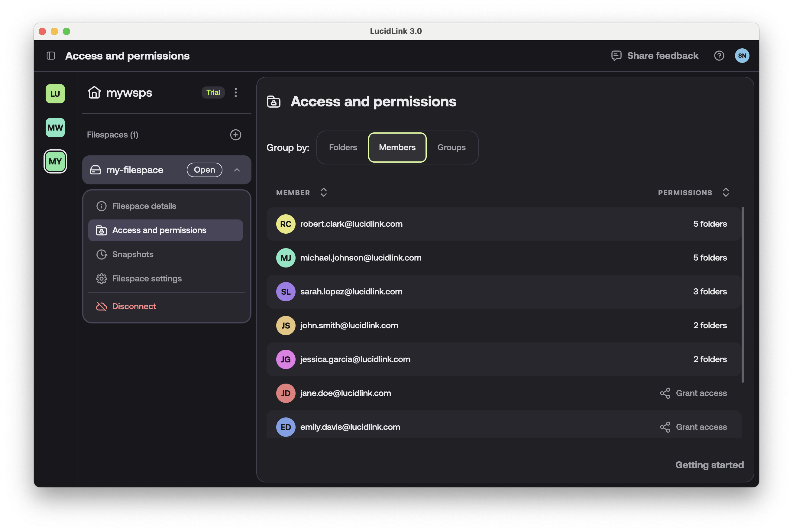Select michael.johnson@lucidlink.com member row
The image size is (793, 532).
tap(504, 258)
